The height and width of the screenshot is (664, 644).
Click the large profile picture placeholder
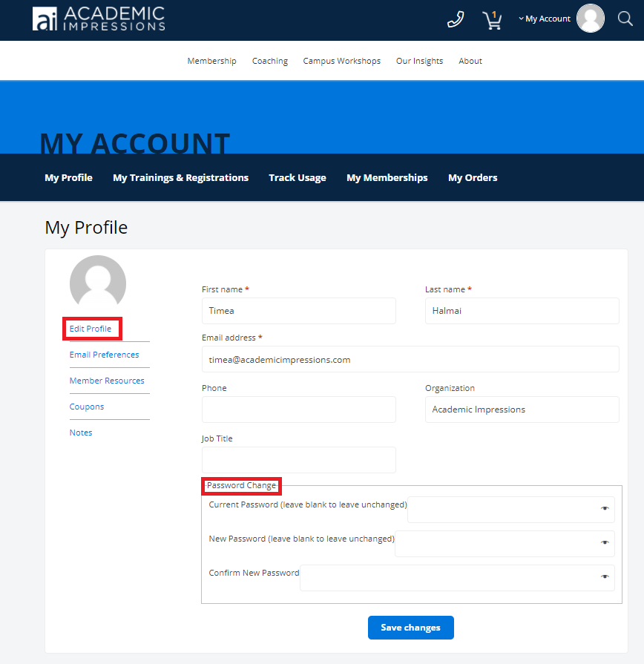click(x=98, y=283)
